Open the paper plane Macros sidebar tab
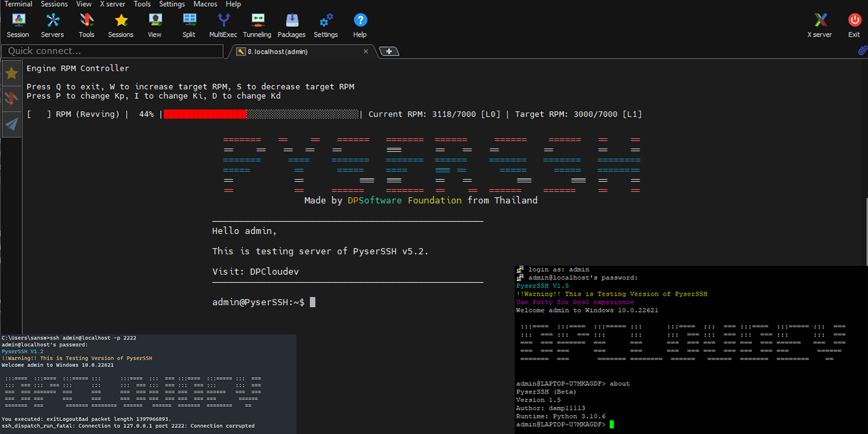Viewport: 868px width, 434px height. click(x=12, y=123)
